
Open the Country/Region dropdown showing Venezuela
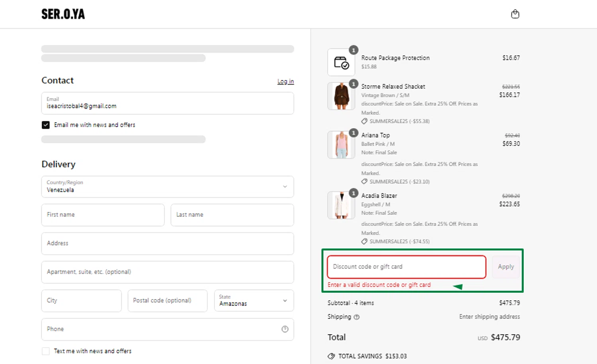click(x=168, y=187)
